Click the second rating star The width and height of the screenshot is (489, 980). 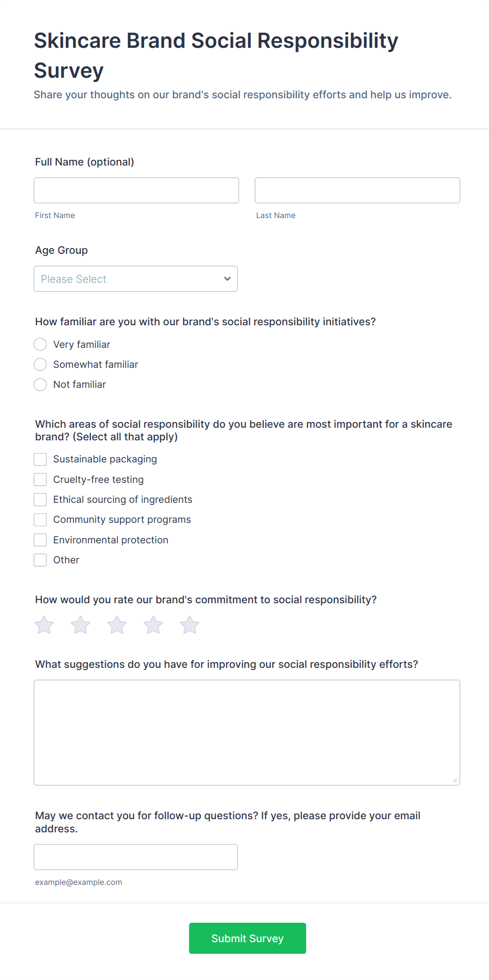[x=80, y=625]
